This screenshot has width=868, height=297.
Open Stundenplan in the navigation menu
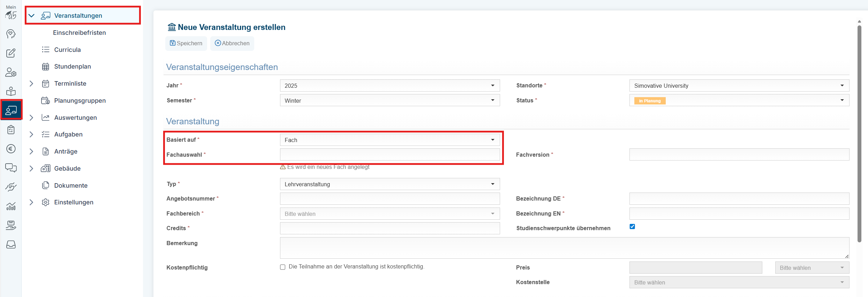[72, 67]
